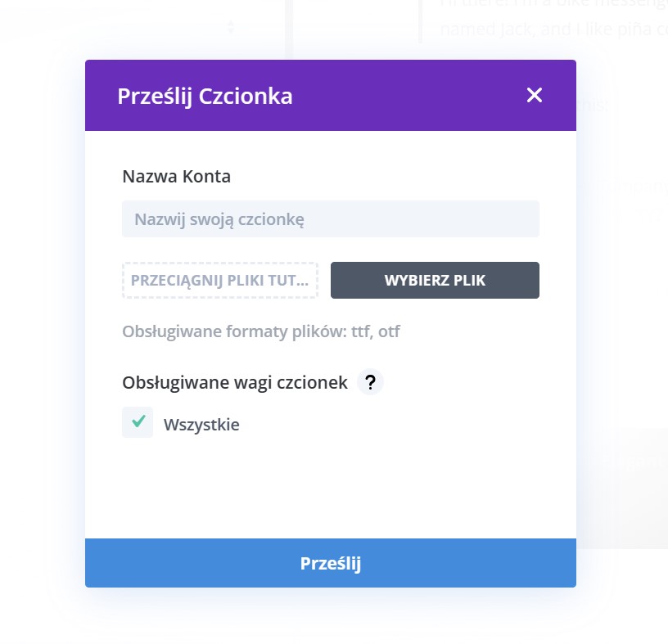Click the faded up arrow stepper behind the modal
The width and height of the screenshot is (668, 644).
point(231,24)
